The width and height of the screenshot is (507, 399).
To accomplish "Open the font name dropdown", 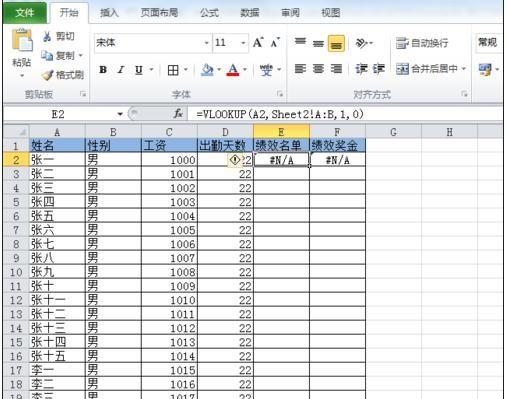I will [206, 43].
